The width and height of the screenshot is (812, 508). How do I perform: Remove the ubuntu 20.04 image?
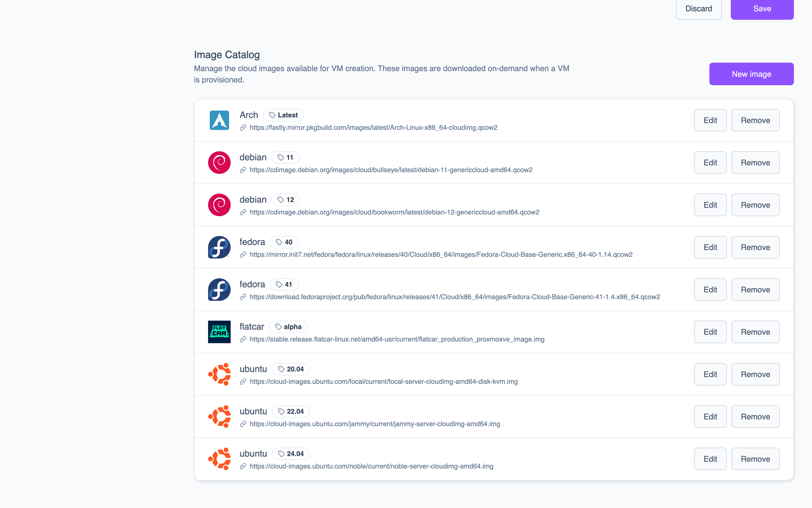click(x=755, y=374)
